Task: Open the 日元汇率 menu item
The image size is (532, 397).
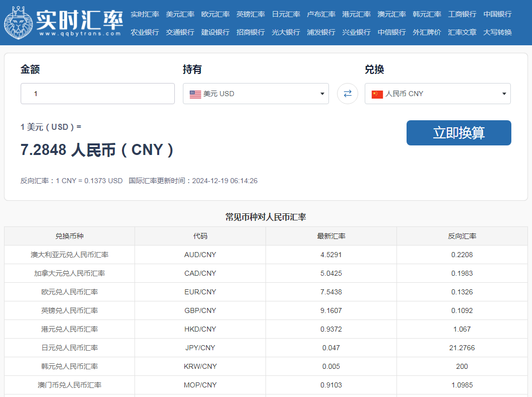Action: pyautogui.click(x=286, y=14)
